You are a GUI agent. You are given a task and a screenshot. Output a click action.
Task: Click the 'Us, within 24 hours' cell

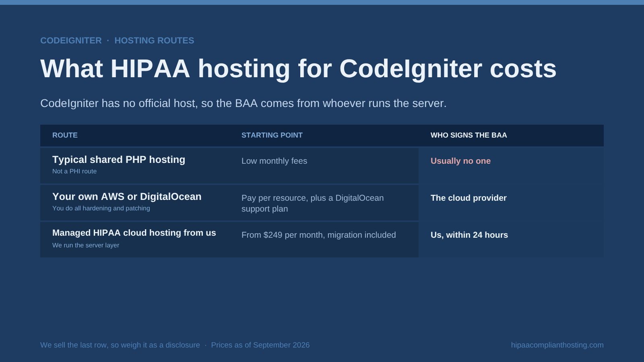pyautogui.click(x=469, y=235)
